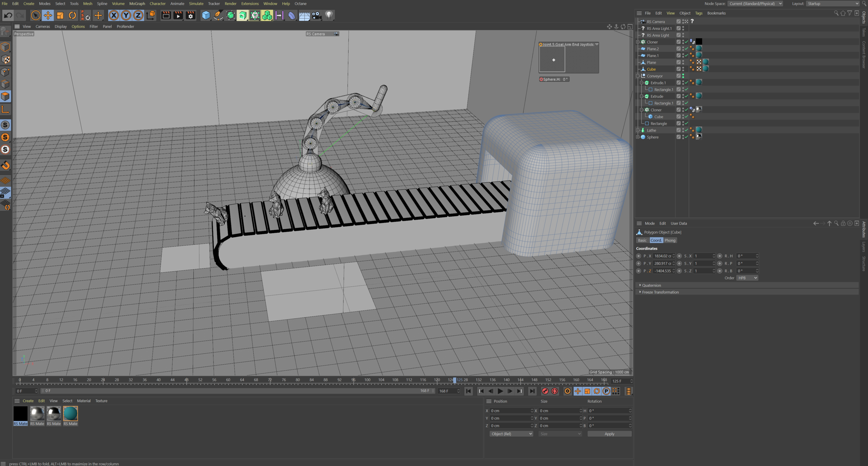This screenshot has width=868, height=466.
Task: Toggle the X-axis lock
Action: click(114, 15)
